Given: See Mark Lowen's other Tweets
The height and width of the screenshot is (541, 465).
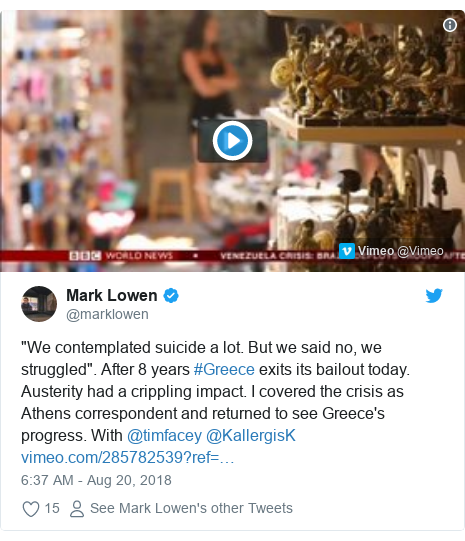Looking at the screenshot, I should (191, 508).
